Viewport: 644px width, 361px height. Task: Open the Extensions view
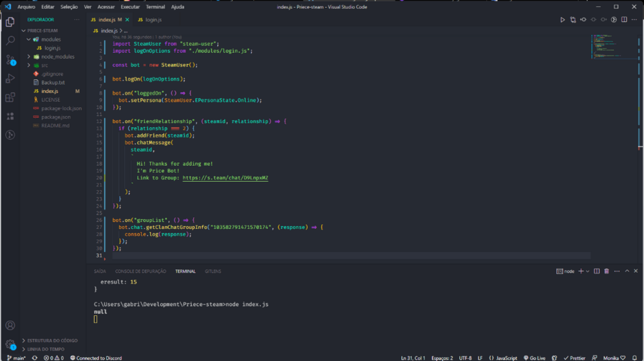click(10, 97)
